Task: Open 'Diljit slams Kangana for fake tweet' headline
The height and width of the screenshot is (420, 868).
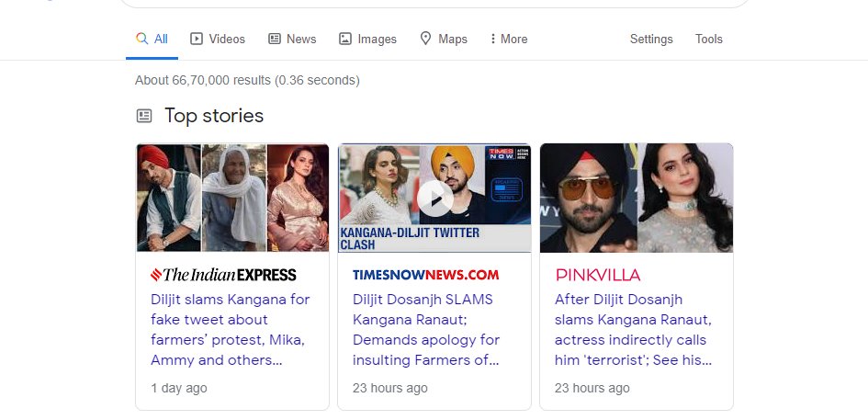Action: tap(231, 330)
